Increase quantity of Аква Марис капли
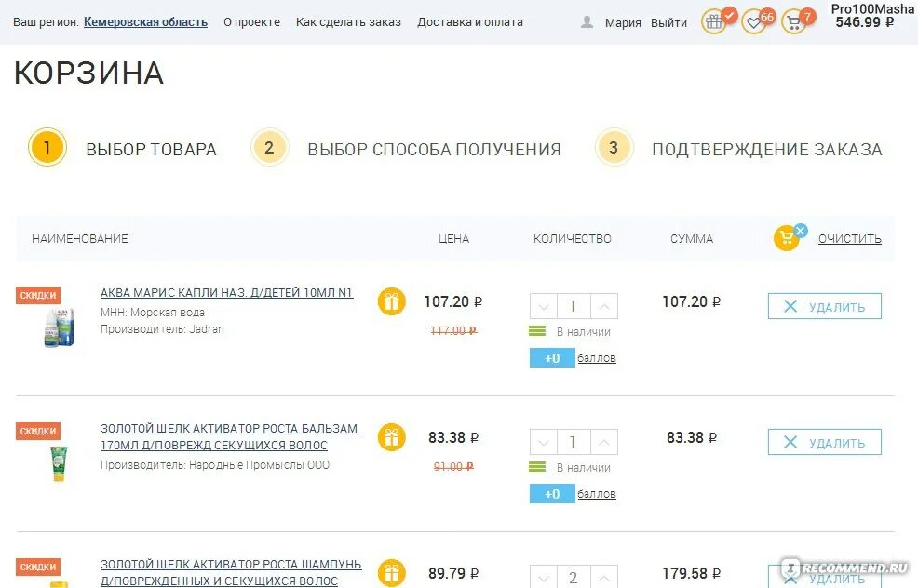 click(604, 306)
